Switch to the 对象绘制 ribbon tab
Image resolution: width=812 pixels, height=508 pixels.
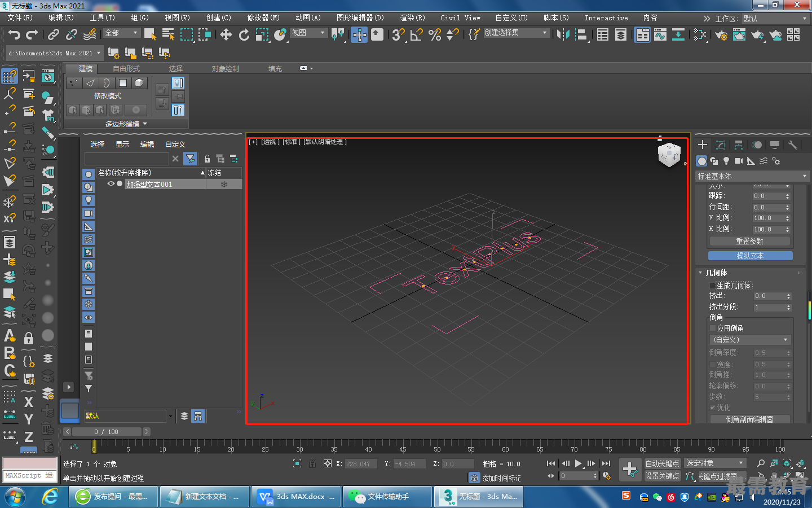pos(226,68)
